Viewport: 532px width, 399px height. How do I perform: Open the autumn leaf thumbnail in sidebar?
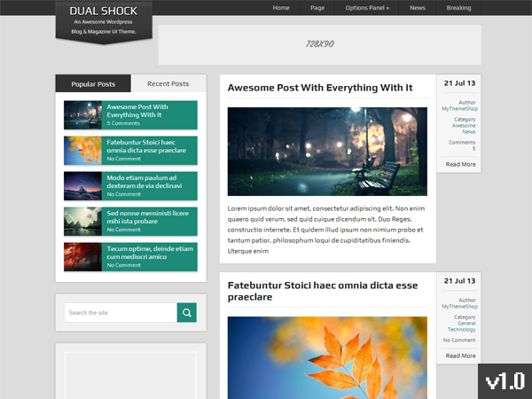click(x=82, y=151)
